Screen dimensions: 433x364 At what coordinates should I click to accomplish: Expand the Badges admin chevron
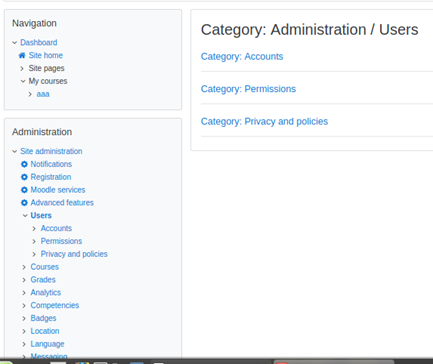pos(24,318)
